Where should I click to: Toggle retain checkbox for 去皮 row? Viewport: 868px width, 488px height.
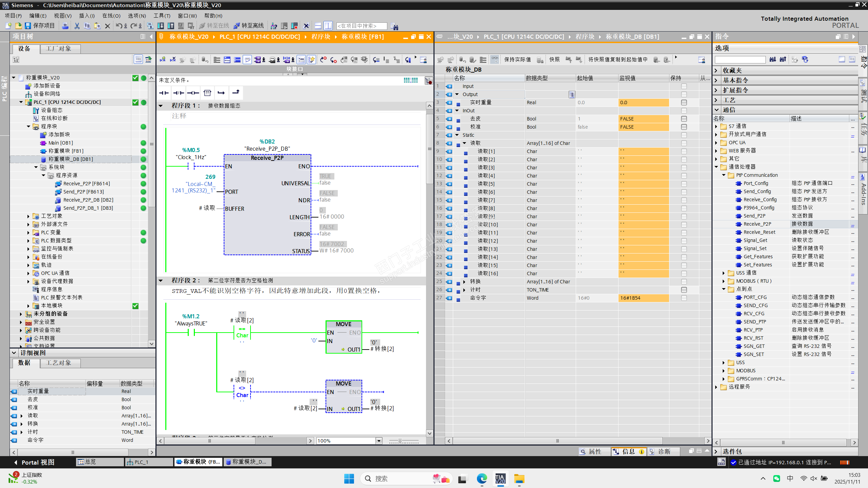684,119
